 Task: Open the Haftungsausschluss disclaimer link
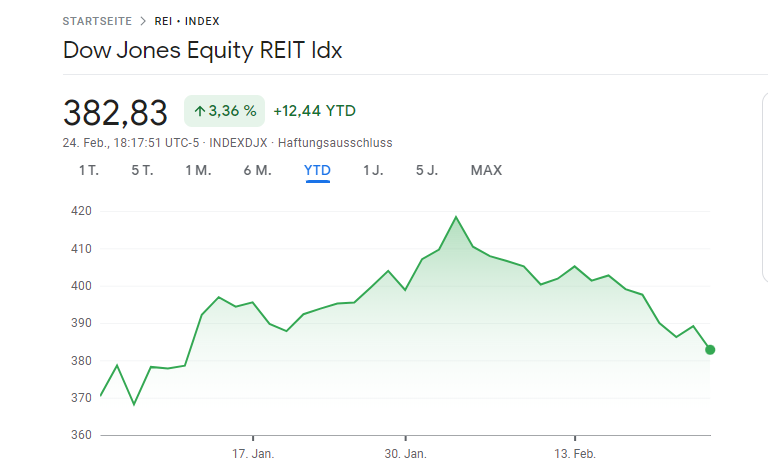click(x=335, y=143)
